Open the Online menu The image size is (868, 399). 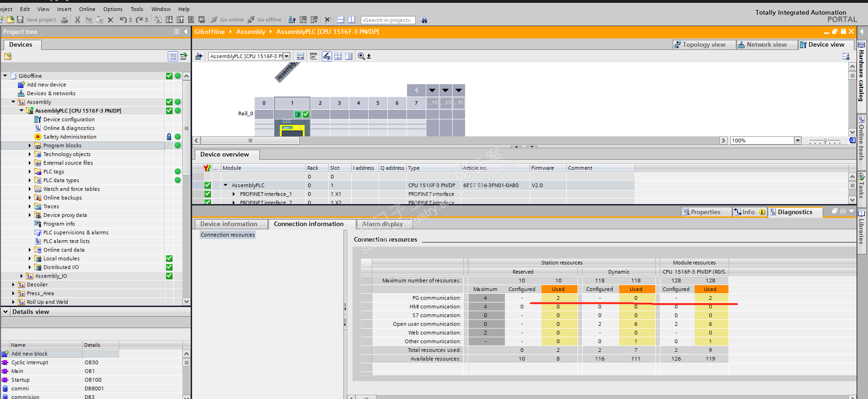click(87, 9)
